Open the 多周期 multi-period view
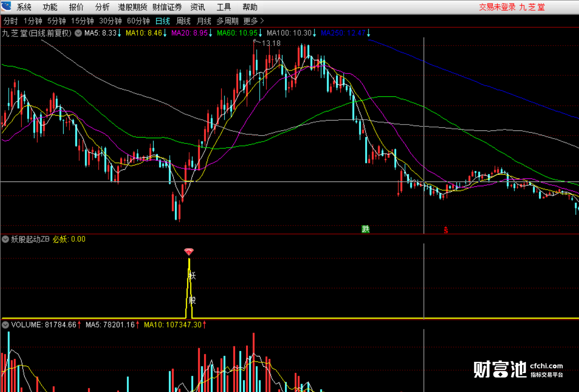The image size is (579, 392). (x=228, y=21)
